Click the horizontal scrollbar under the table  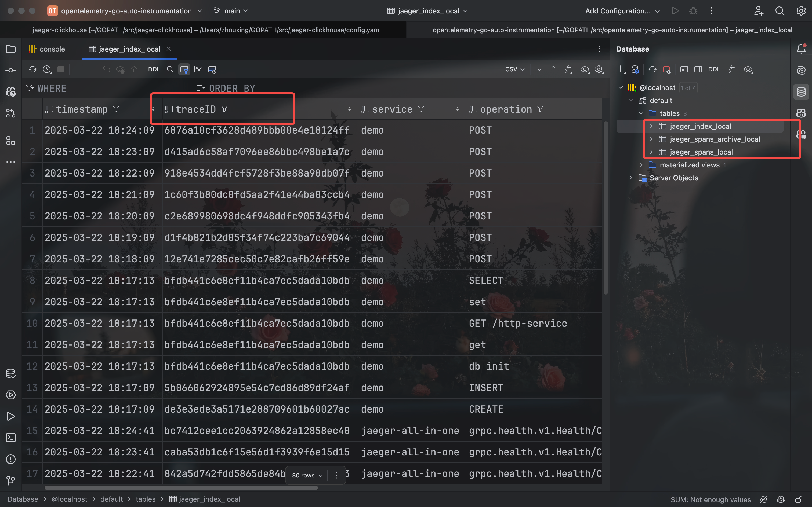coord(181,488)
